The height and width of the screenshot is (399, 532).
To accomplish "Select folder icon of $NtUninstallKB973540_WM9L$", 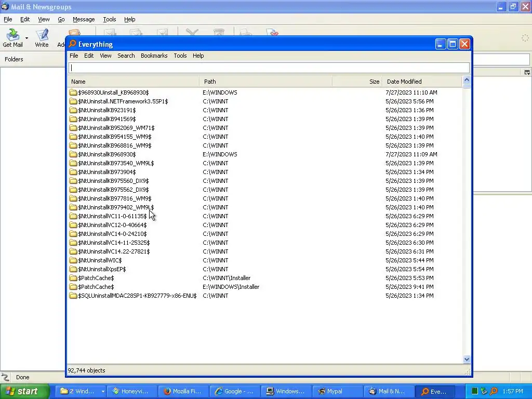I will tap(73, 163).
